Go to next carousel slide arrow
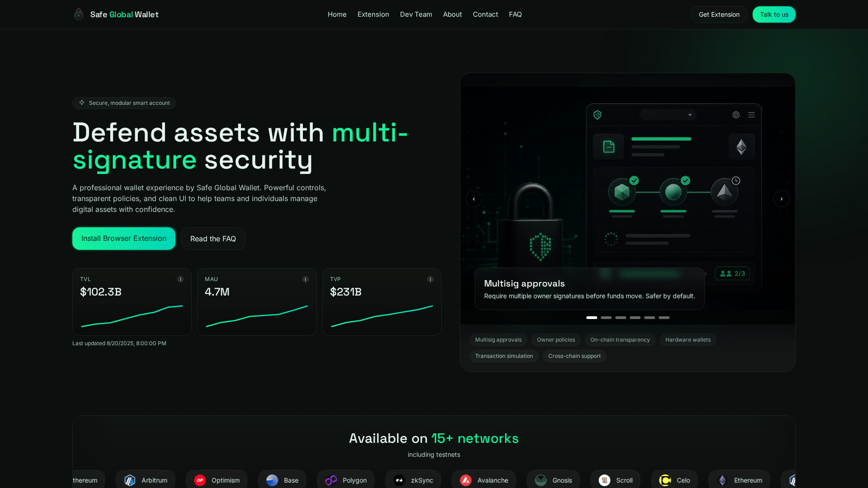Viewport: 868px width, 488px height. pos(782,199)
